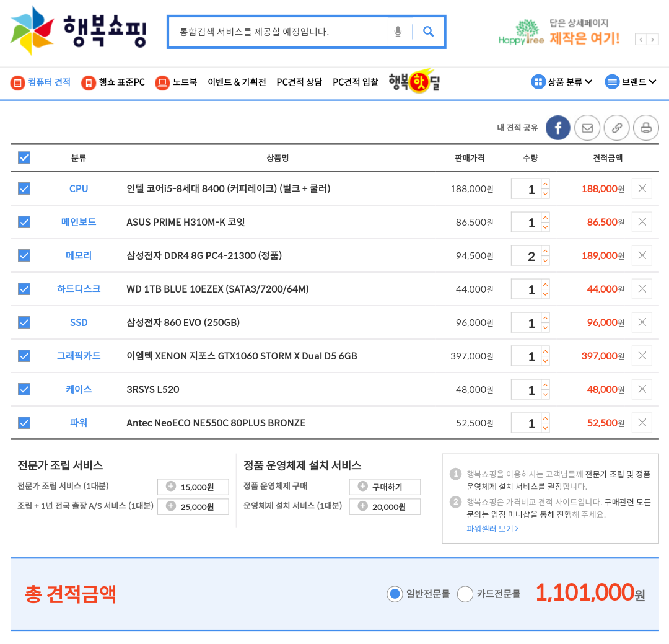Click the CPU category link

(79, 188)
